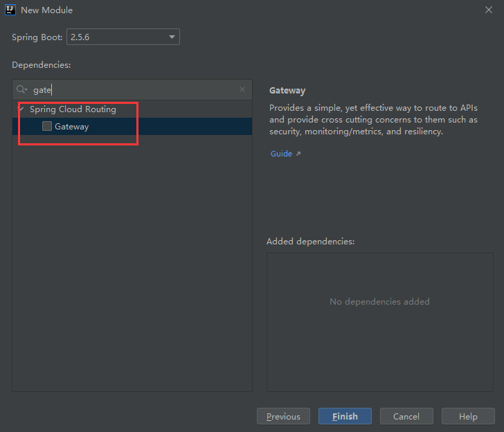
Task: Open the Gateway Guide link
Action: 281,154
